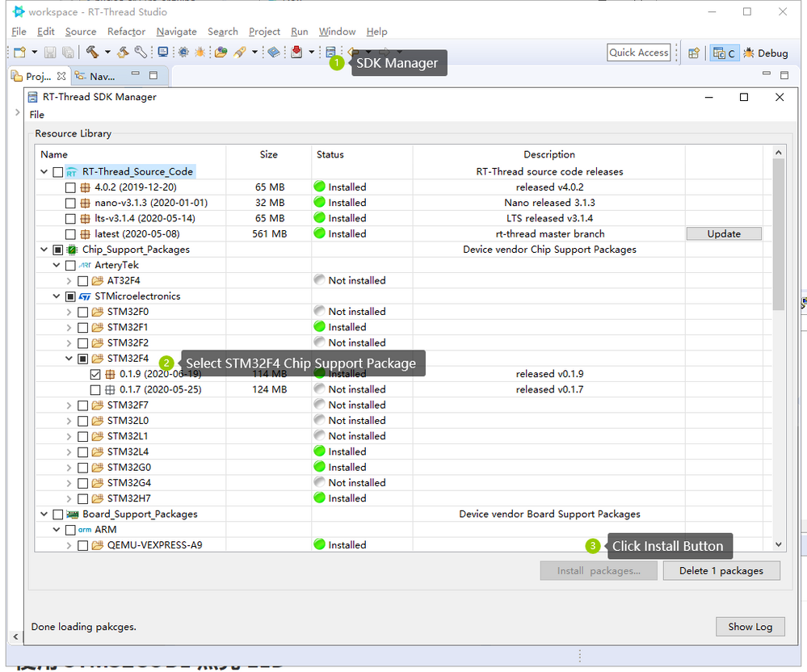Viewport: 807px width, 672px height.
Task: Open SDK Manager's File menu
Action: (x=37, y=115)
